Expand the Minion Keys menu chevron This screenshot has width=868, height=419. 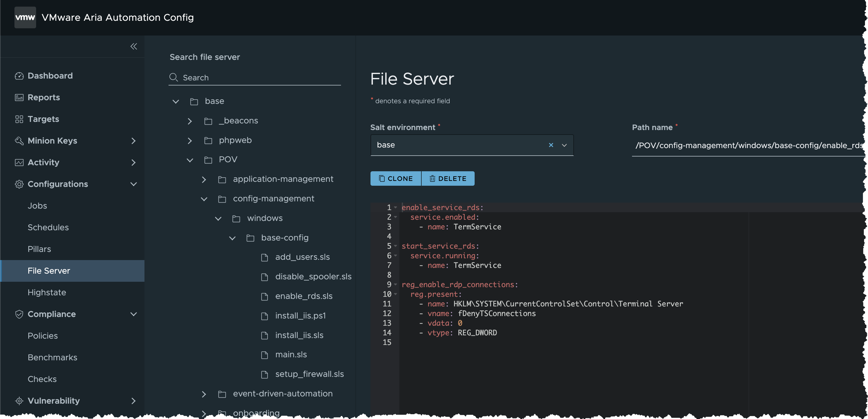tap(133, 141)
